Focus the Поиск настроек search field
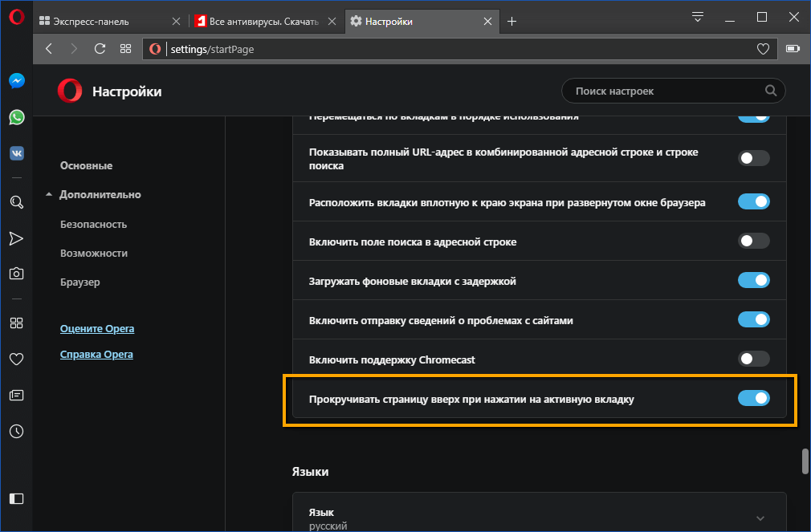Viewport: 811px width, 532px height. pos(666,91)
